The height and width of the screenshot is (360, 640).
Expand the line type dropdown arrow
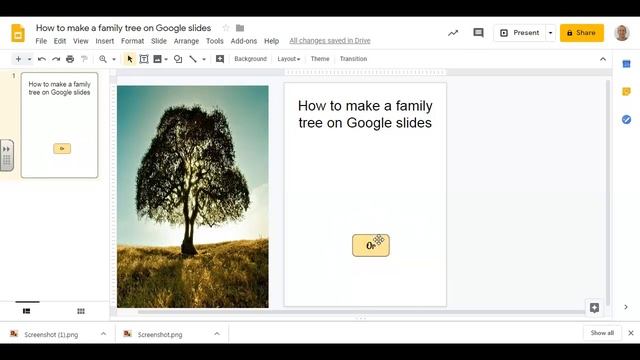[204, 59]
